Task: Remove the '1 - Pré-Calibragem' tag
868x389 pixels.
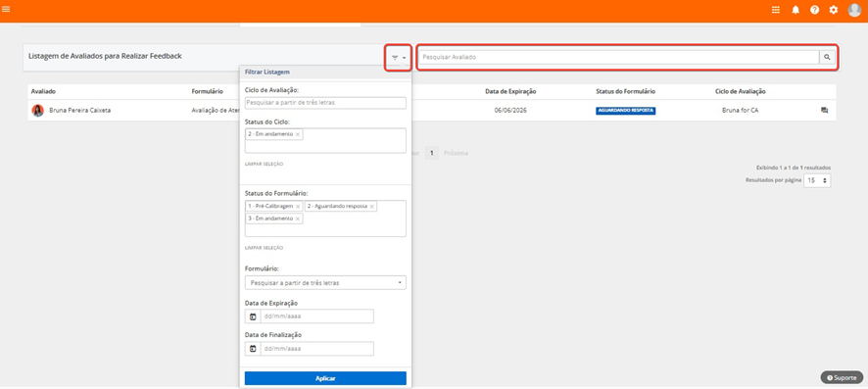Action: click(x=298, y=207)
